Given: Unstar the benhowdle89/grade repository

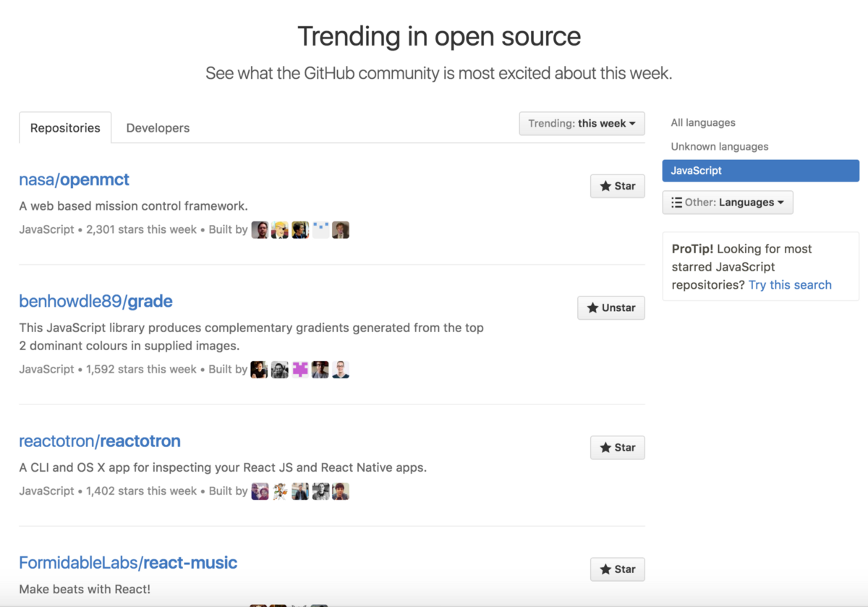Looking at the screenshot, I should [610, 307].
